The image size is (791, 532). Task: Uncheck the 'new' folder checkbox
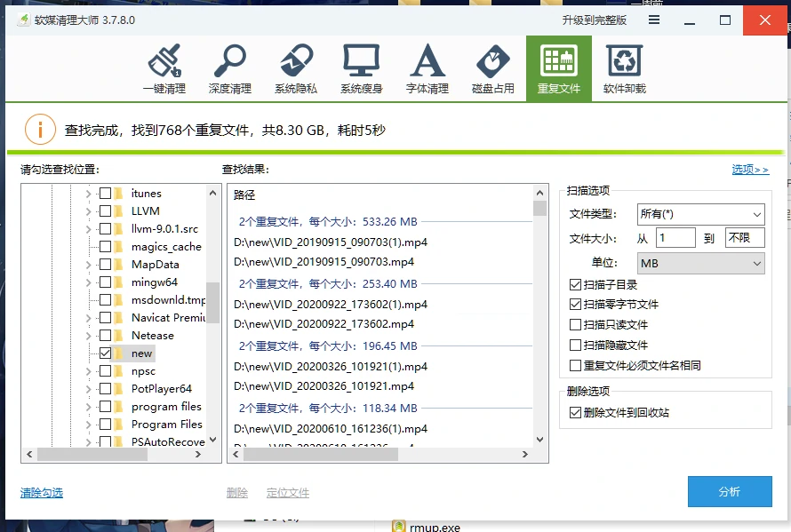click(106, 353)
